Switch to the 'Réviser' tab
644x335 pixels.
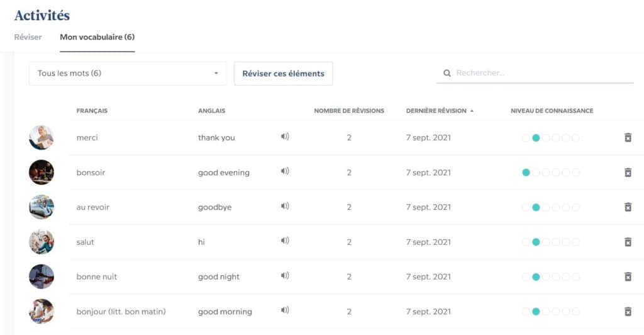(x=28, y=37)
